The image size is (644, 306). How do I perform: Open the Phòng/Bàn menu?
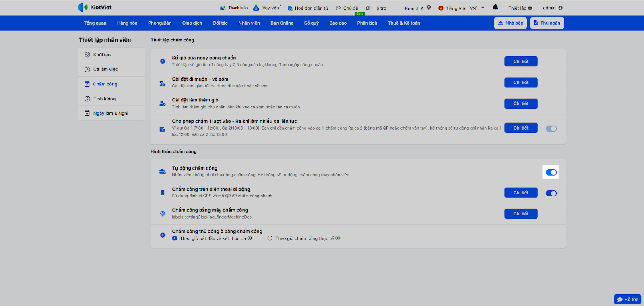(x=160, y=23)
